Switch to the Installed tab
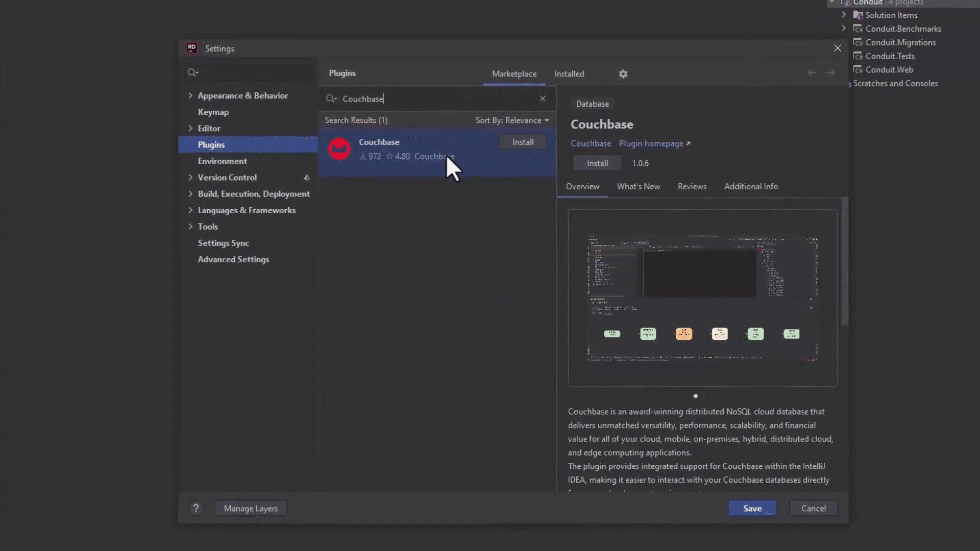The image size is (980, 551). 569,73
